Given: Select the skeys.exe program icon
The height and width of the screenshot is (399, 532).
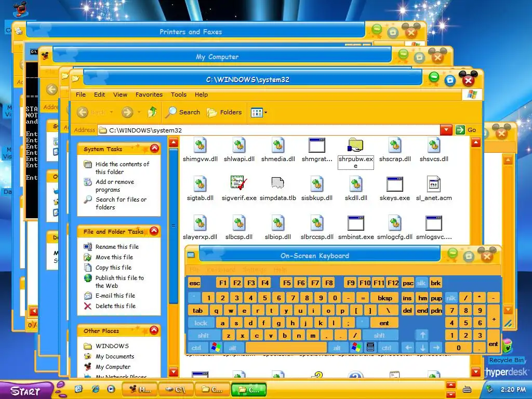Looking at the screenshot, I should coord(395,184).
